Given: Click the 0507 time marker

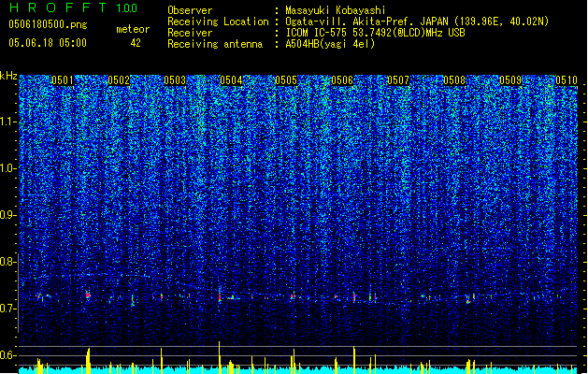Looking at the screenshot, I should 398,80.
